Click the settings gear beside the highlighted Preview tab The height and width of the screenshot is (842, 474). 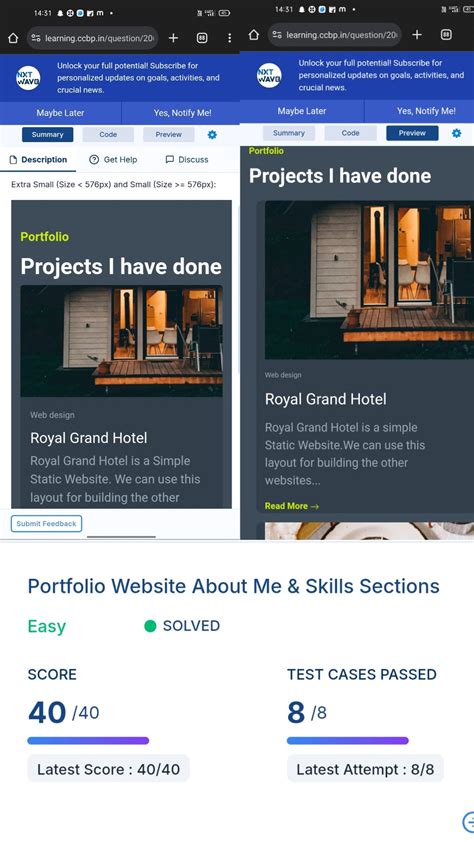[x=456, y=133]
